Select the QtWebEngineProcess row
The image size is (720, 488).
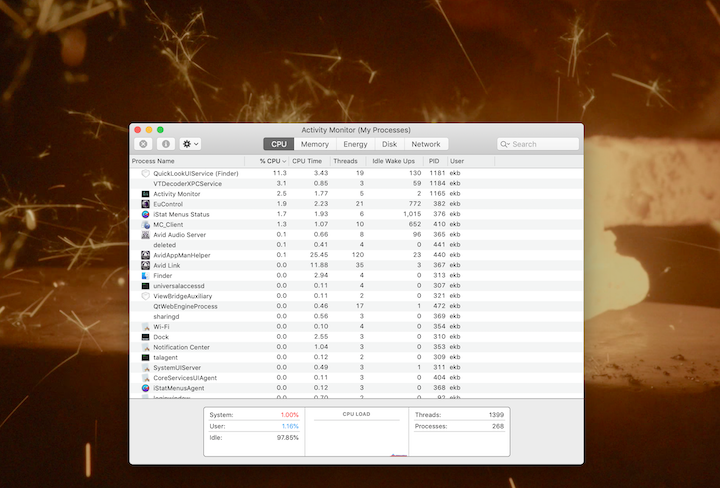click(x=356, y=306)
